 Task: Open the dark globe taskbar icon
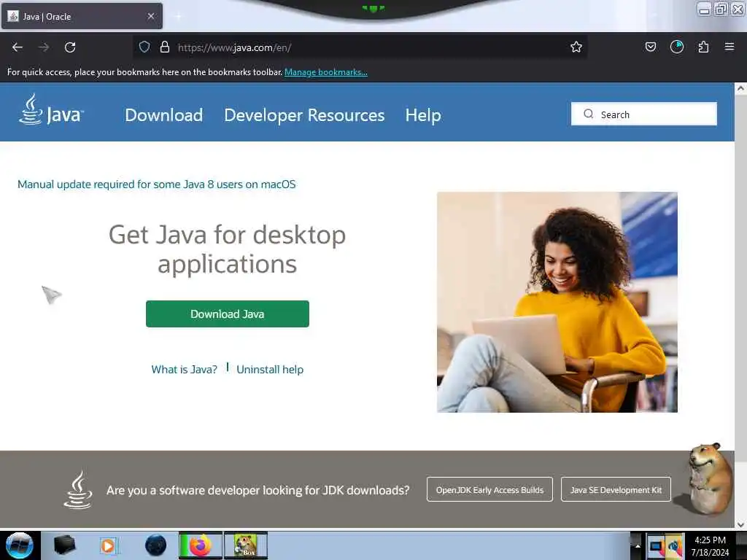click(x=155, y=545)
